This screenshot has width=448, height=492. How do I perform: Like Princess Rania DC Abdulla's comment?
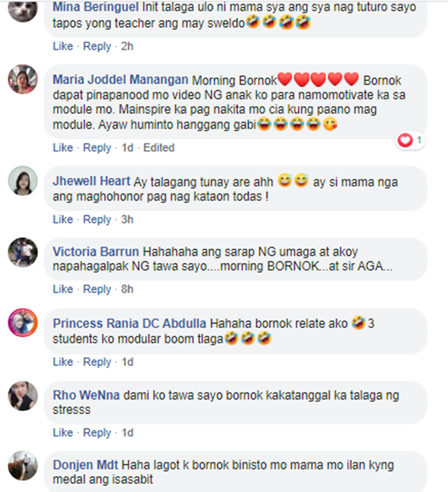coord(63,362)
